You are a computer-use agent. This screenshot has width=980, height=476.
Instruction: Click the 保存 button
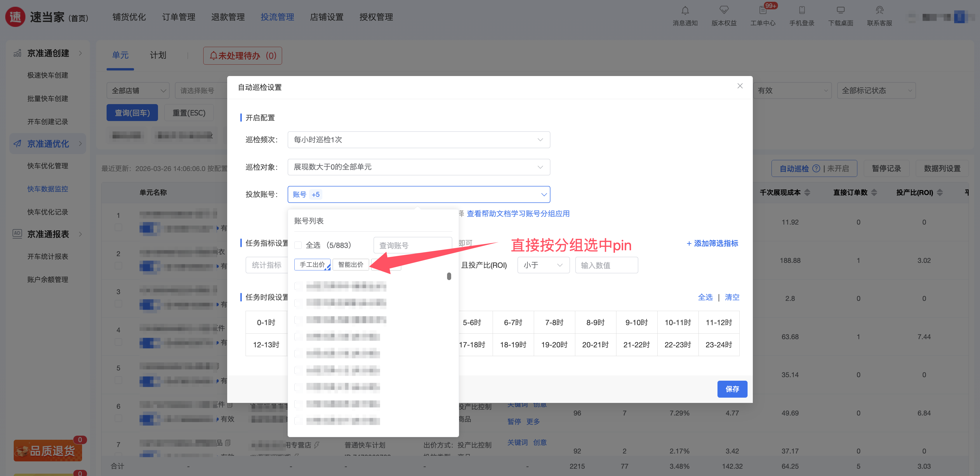(x=731, y=389)
